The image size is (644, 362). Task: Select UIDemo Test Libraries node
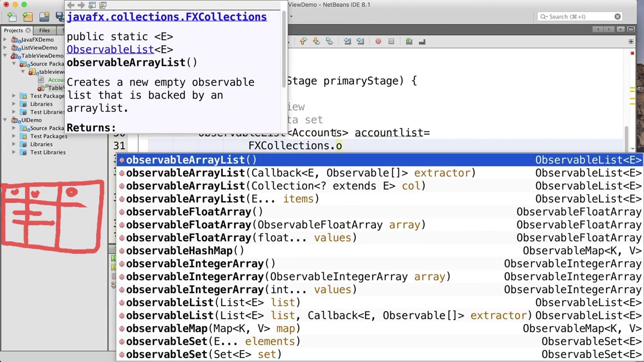[48, 152]
